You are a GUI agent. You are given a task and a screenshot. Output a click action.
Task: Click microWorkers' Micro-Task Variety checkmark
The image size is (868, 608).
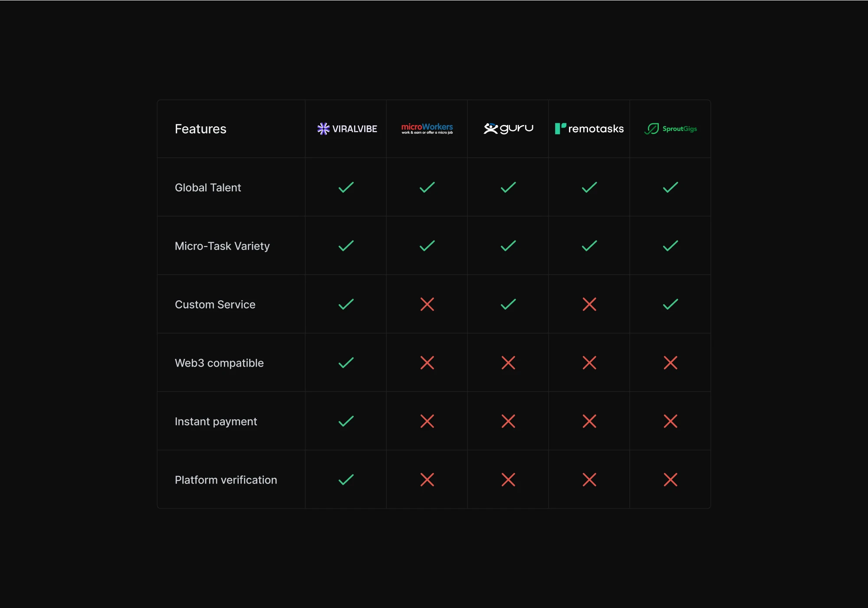tap(427, 246)
